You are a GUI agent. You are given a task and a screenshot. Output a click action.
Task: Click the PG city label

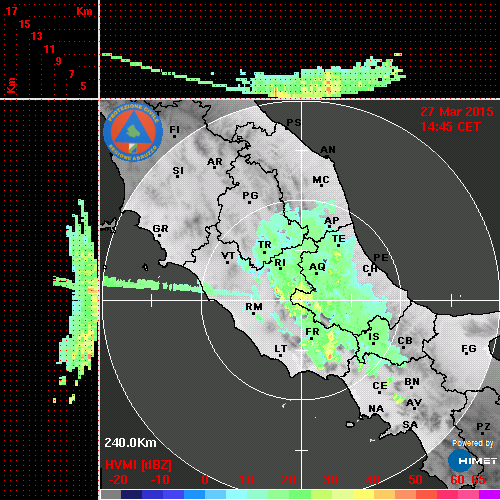click(250, 195)
